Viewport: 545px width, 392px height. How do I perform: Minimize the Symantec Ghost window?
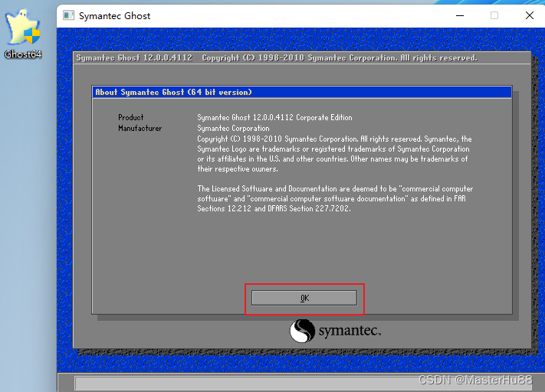(460, 15)
